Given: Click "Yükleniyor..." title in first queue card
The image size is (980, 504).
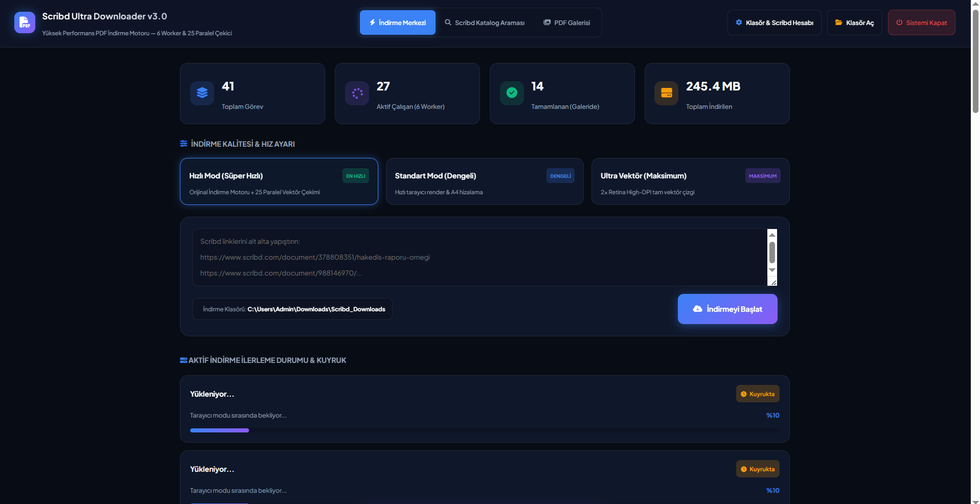Looking at the screenshot, I should click(212, 394).
